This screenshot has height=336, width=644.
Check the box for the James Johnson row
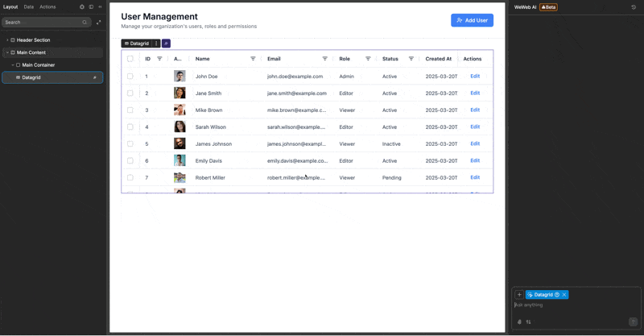click(x=130, y=143)
